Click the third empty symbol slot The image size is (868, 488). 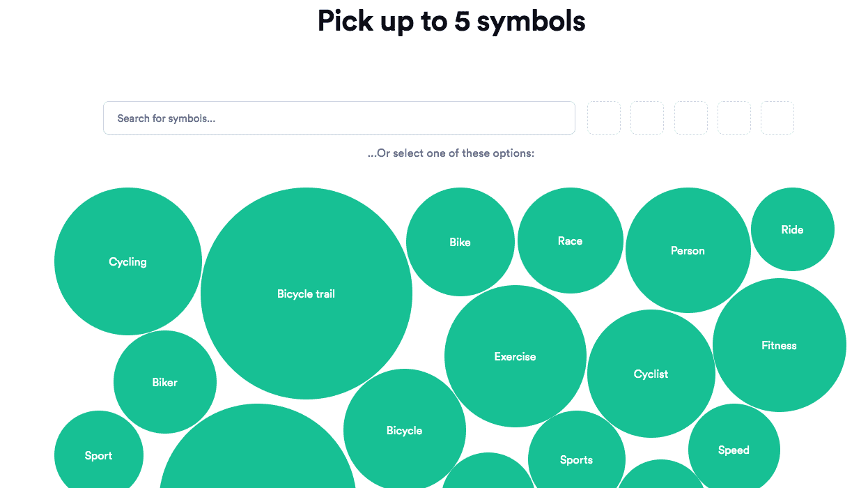691,118
